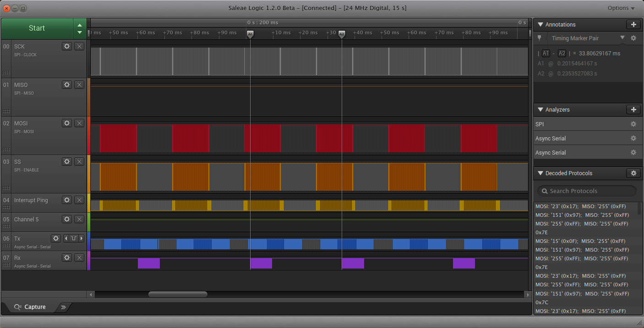Switch to the Capture tab
The image size is (644, 328).
[x=30, y=307]
